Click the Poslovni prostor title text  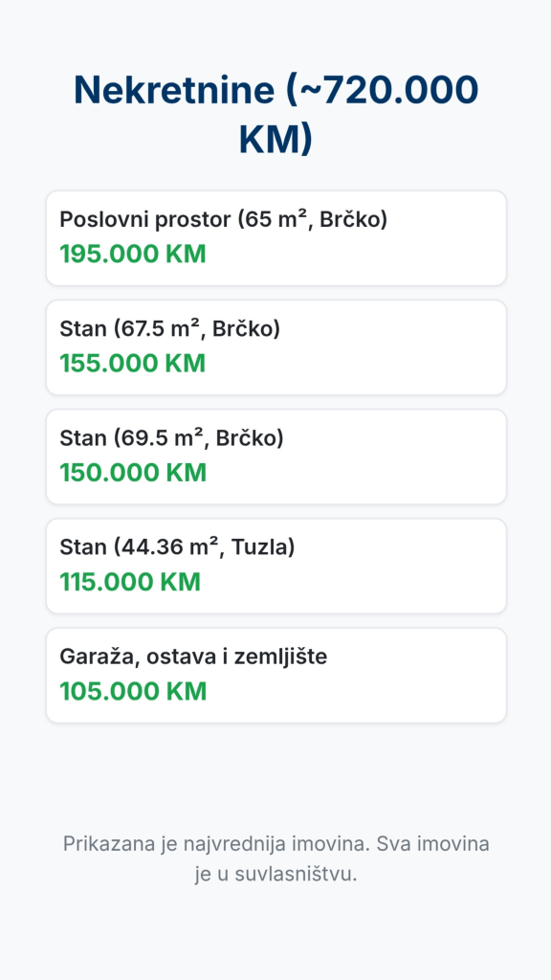224,220
